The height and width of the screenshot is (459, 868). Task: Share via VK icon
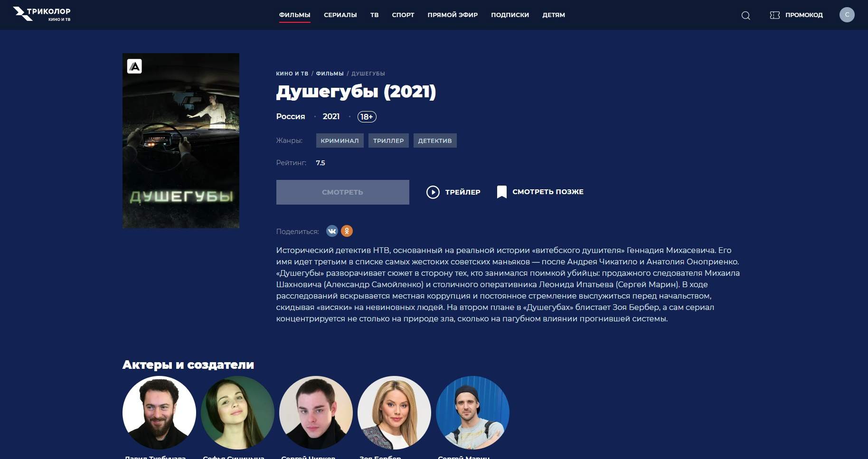[x=332, y=231]
